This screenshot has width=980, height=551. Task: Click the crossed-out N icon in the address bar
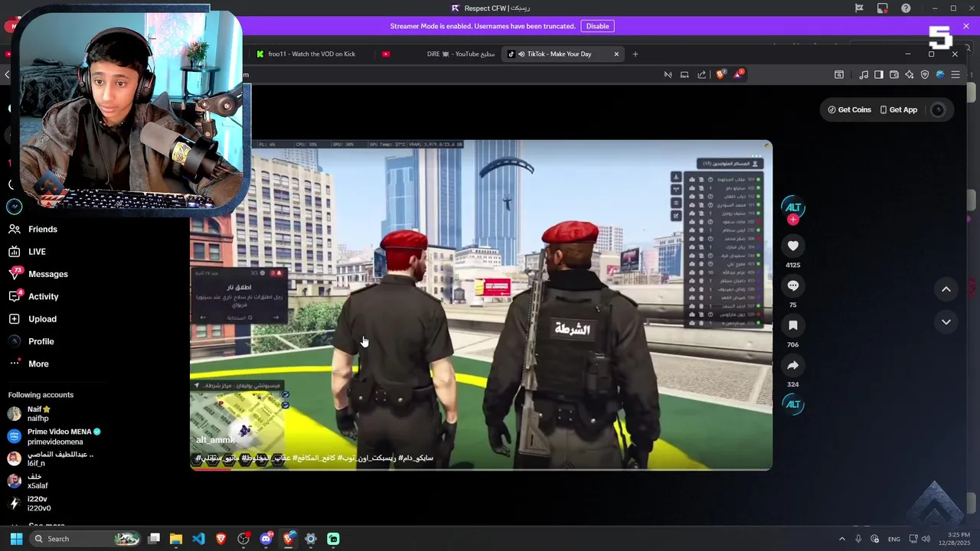(x=668, y=74)
